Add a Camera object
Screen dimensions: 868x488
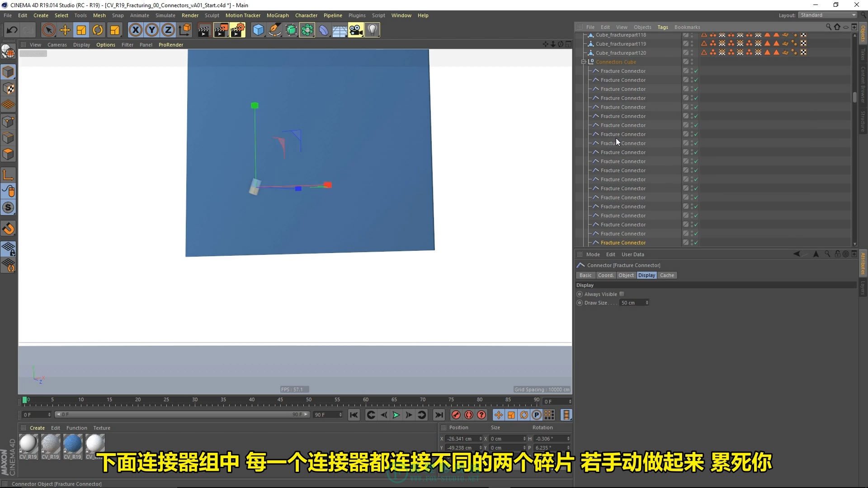click(356, 30)
